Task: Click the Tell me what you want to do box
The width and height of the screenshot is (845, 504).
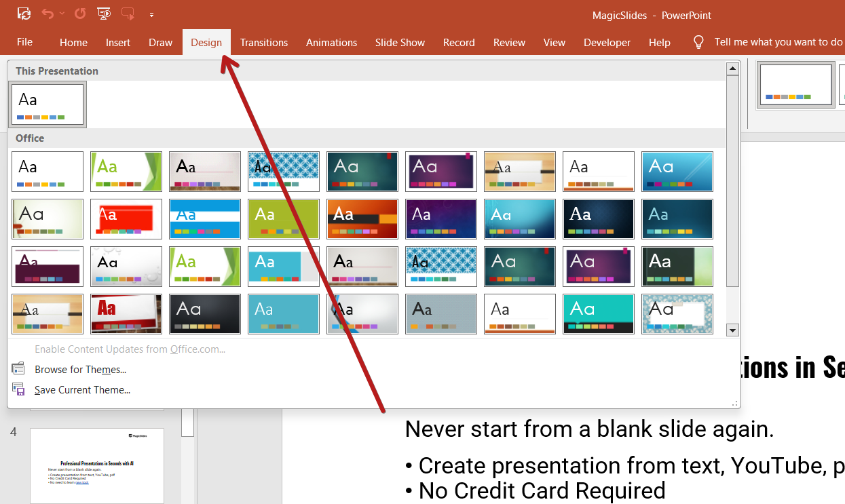Action: pyautogui.click(x=778, y=42)
